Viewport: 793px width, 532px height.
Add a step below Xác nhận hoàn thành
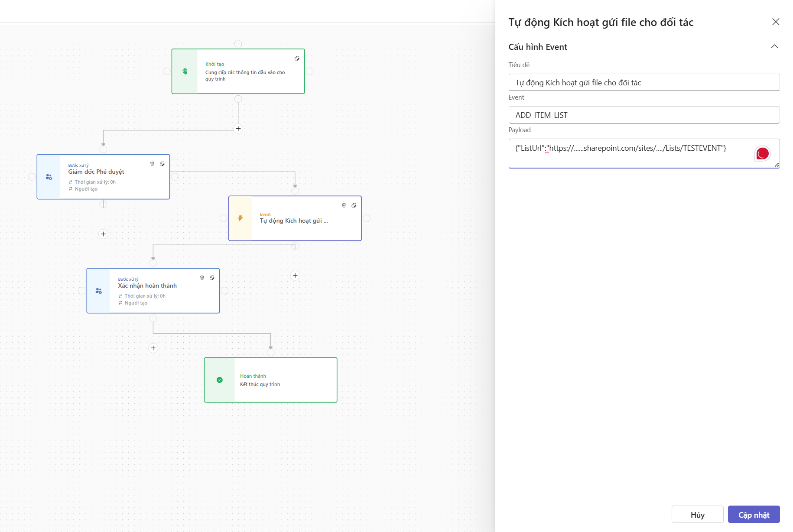click(x=153, y=348)
